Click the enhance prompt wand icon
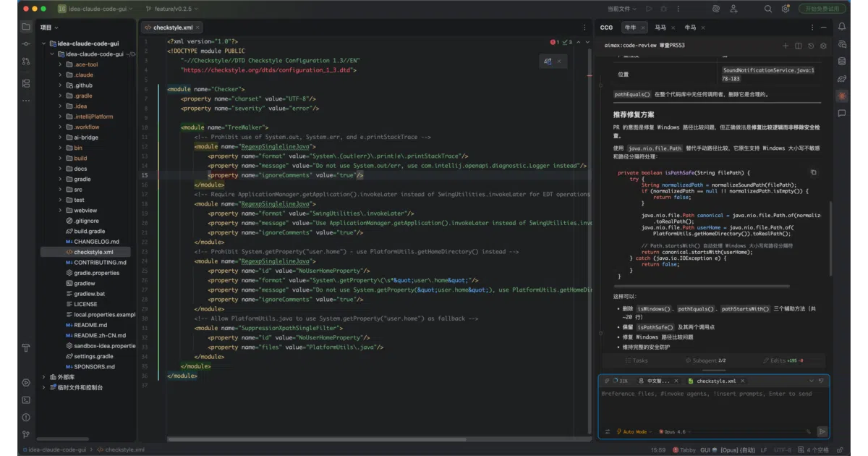 [809, 431]
